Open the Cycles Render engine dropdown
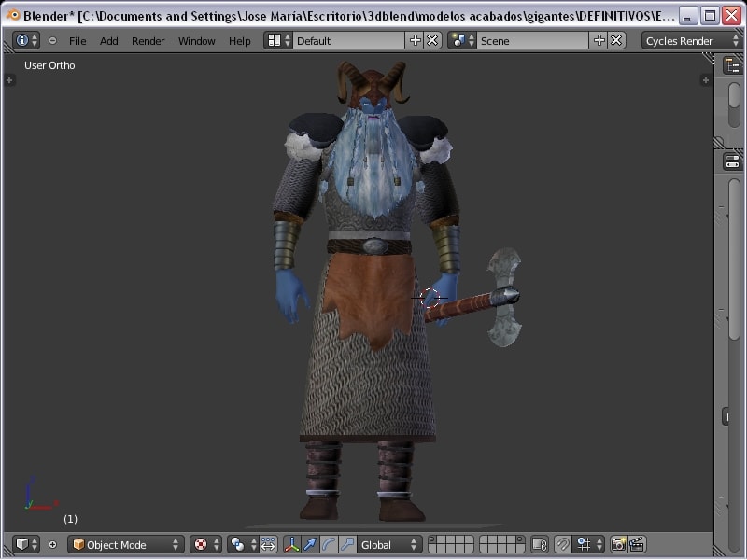Screen dimensions: 747x560 [692, 41]
